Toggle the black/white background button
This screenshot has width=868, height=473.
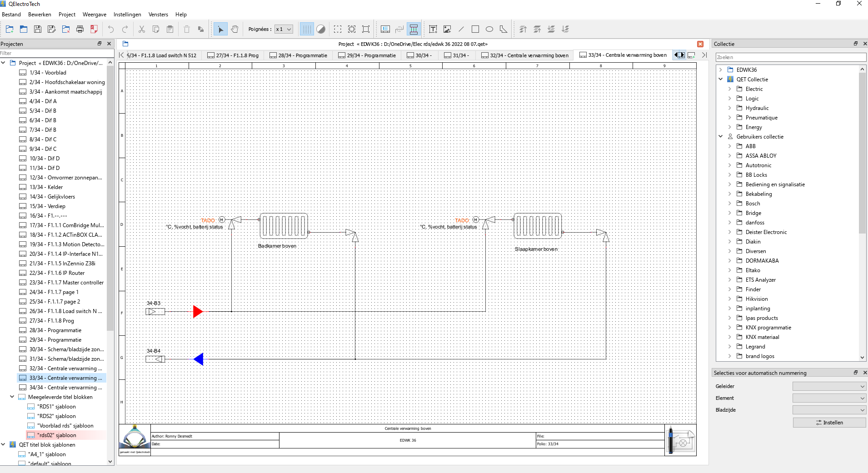[x=321, y=30]
